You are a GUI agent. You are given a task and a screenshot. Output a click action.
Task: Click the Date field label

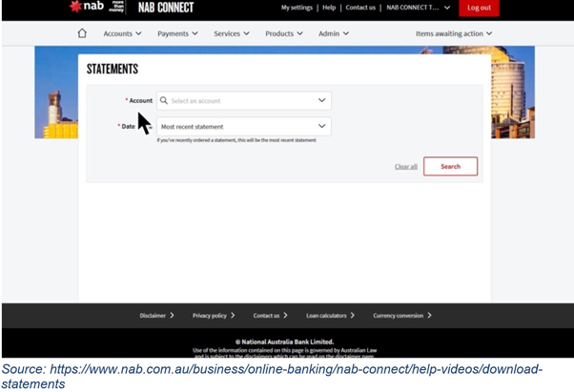128,126
